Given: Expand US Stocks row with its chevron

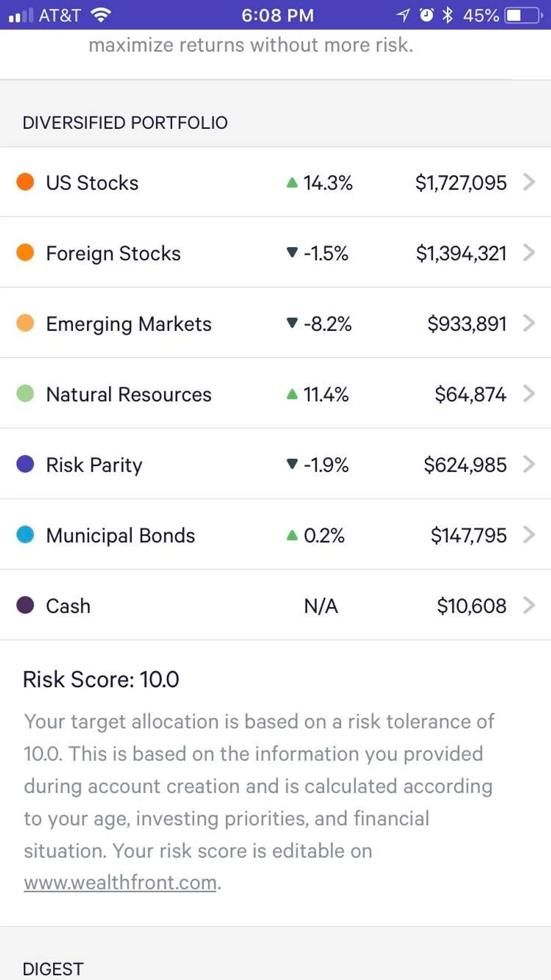Looking at the screenshot, I should (x=529, y=182).
